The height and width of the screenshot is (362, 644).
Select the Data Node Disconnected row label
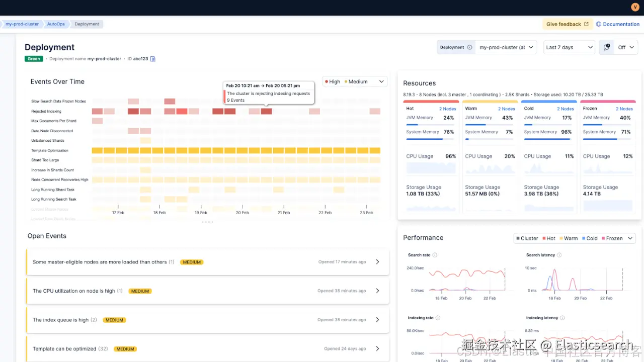pos(52,131)
